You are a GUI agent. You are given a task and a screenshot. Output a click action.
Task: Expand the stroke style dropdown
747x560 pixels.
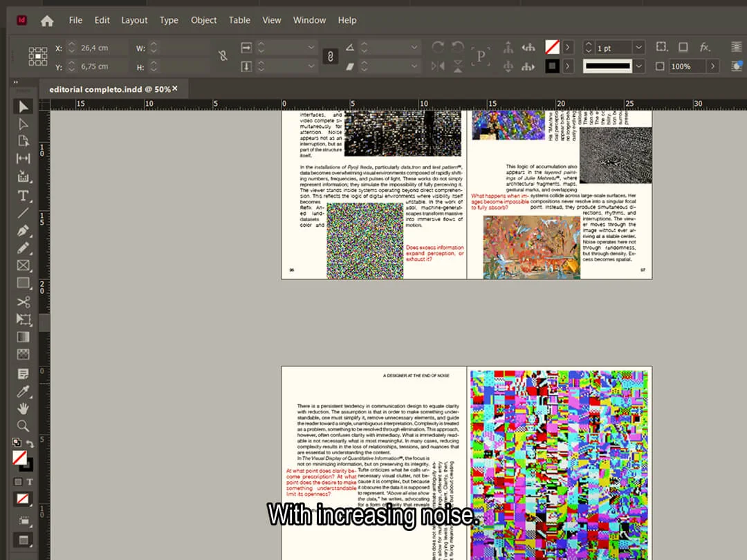coord(639,66)
